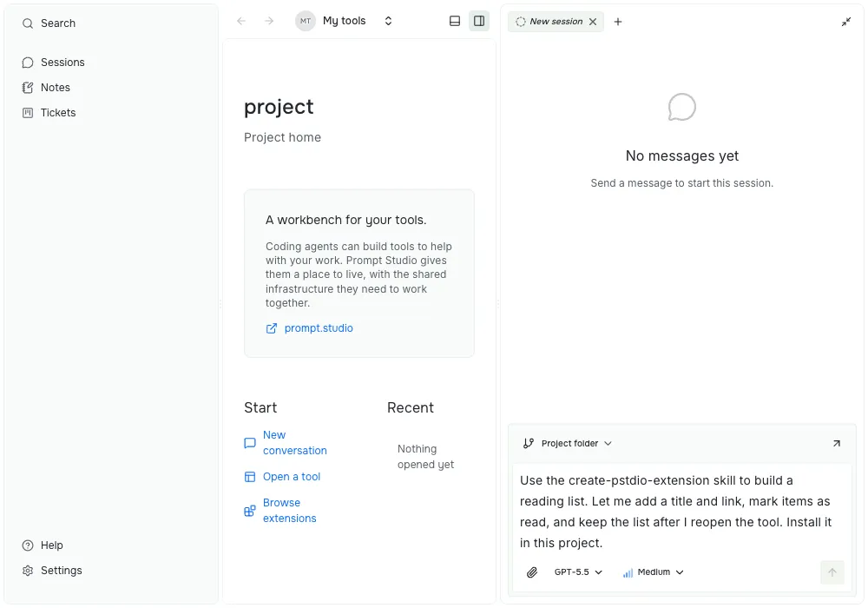Viewport: 868px width, 608px height.
Task: Click into the message text box
Action: point(681,512)
